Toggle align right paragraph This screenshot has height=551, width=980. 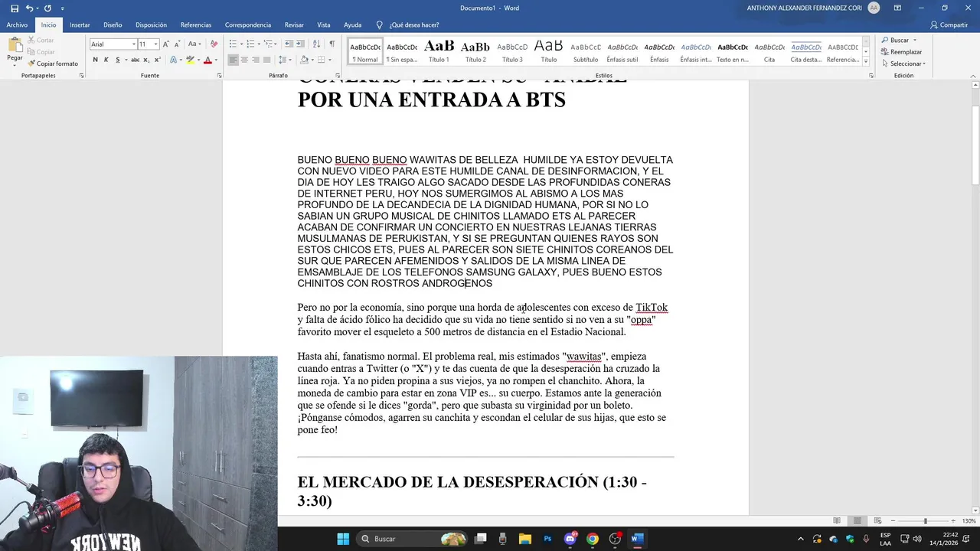[x=256, y=60]
